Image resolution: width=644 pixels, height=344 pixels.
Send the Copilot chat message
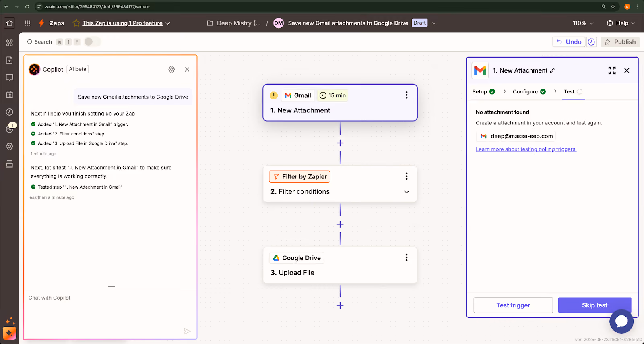coord(187,331)
